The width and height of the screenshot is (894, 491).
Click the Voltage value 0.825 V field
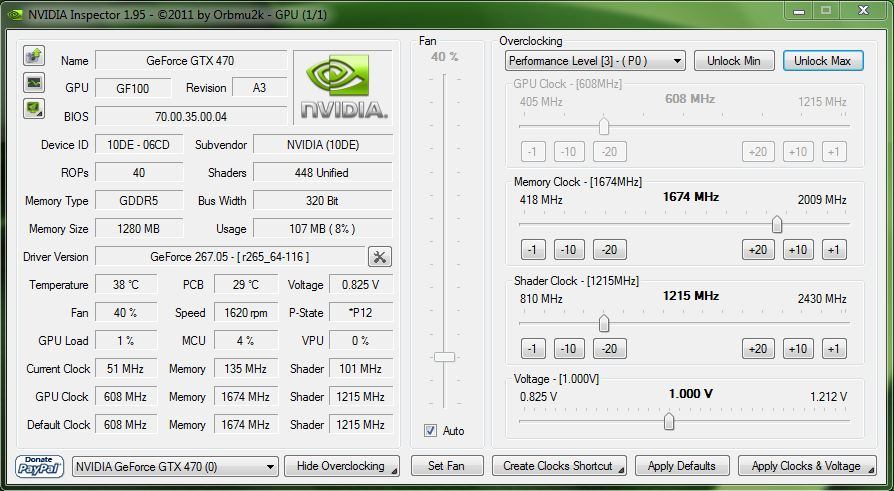pos(360,285)
